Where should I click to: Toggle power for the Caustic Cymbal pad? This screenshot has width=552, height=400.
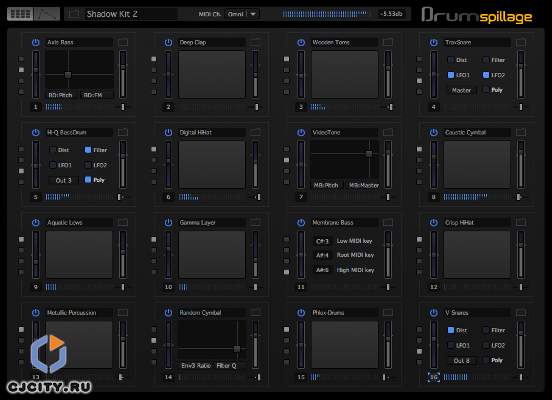pos(434,132)
